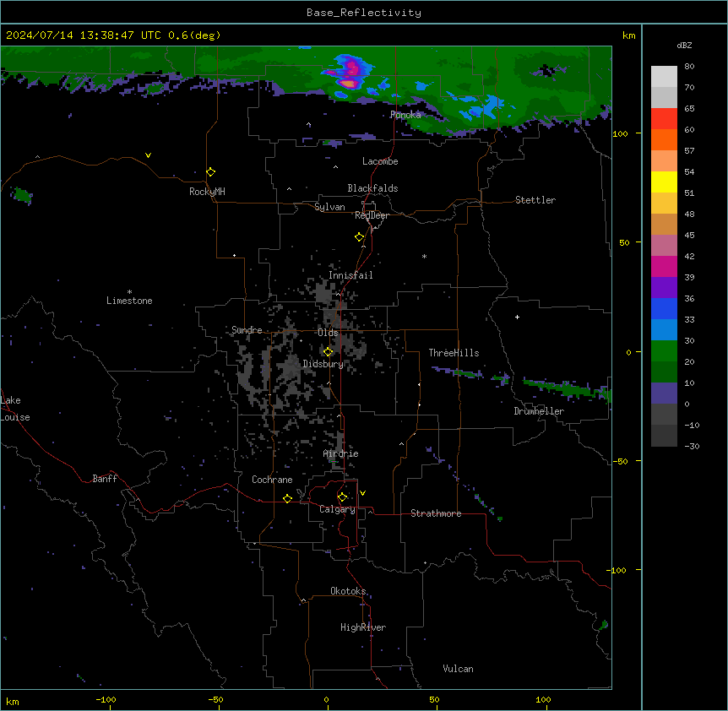Select the yellow 51-54 dBZ legend swatch
Image resolution: width=728 pixels, height=711 pixels.
(664, 182)
